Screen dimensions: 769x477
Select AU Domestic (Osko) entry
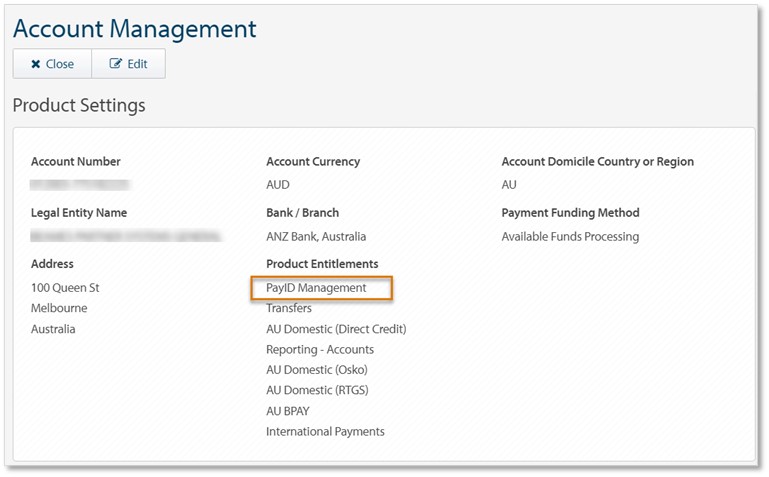(x=317, y=370)
